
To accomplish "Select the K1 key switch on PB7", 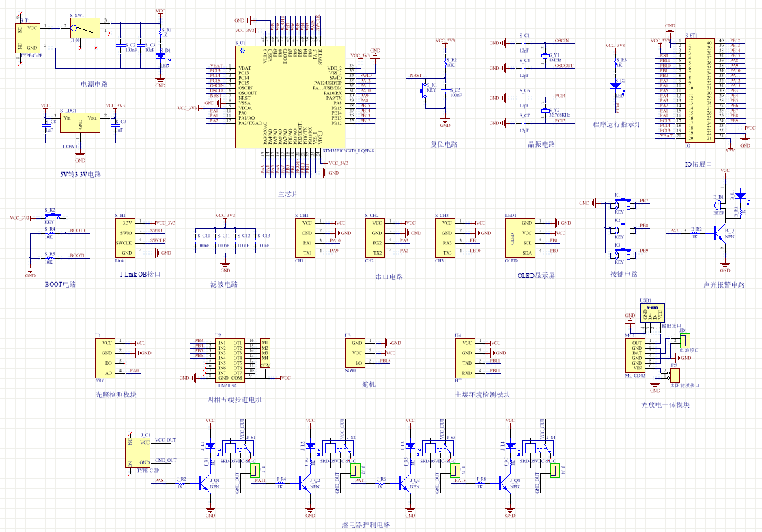I will tap(622, 203).
